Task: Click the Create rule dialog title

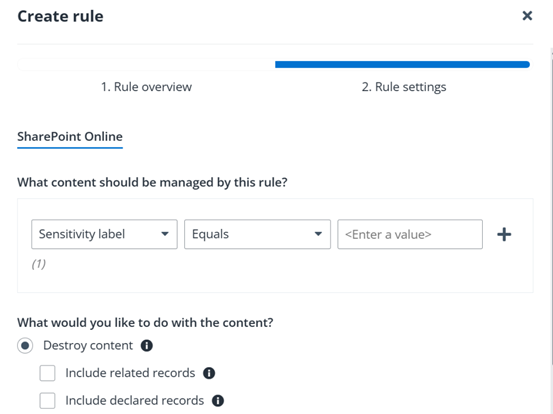Action: (x=60, y=16)
